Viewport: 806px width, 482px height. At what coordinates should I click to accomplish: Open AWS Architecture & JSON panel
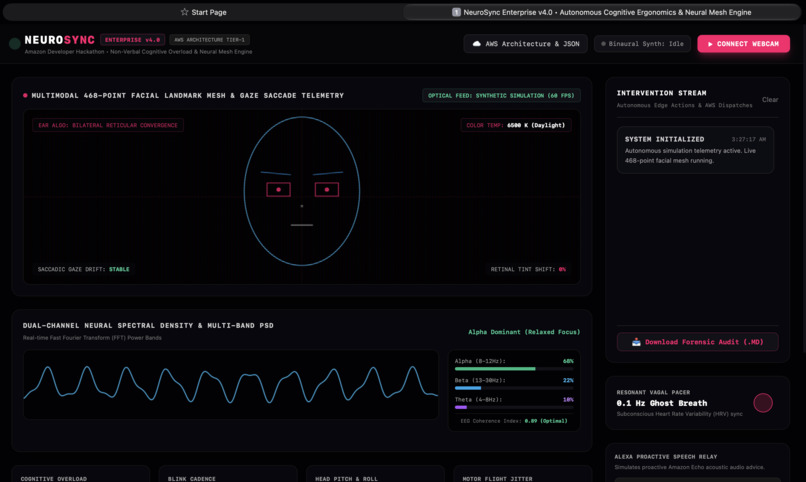tap(526, 44)
